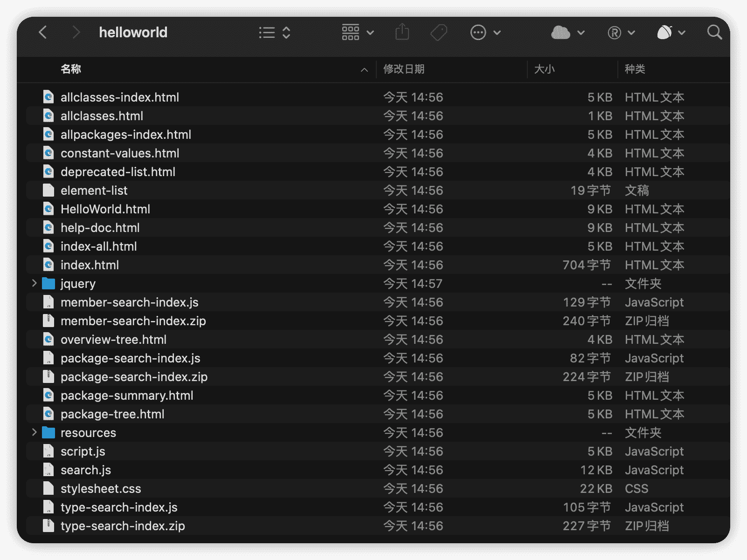
Task: Click the Tags icon in toolbar
Action: (x=438, y=33)
